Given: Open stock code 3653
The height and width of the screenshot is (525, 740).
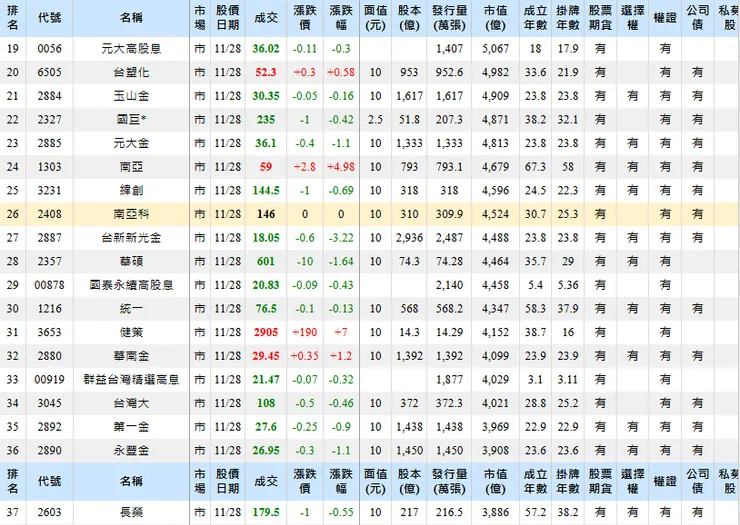Looking at the screenshot, I should pos(50,332).
